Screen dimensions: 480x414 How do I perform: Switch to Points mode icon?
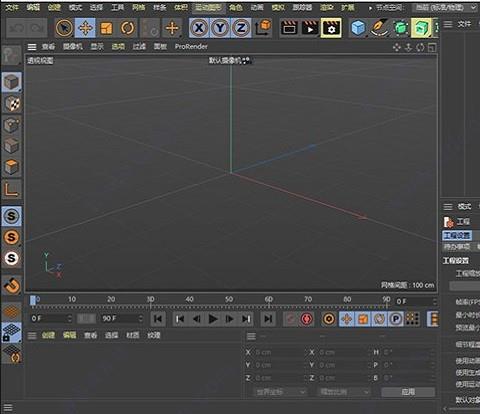click(12, 125)
